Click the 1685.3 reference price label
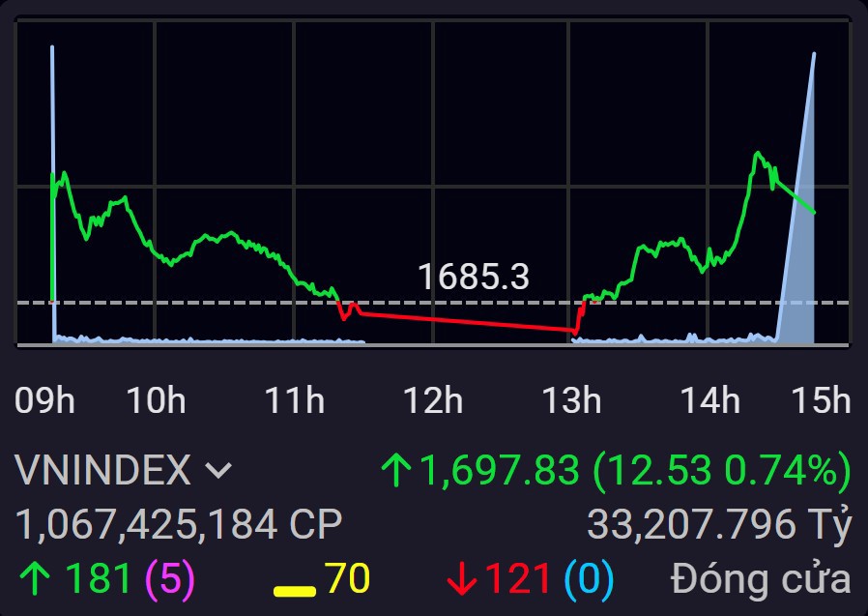 tap(474, 278)
